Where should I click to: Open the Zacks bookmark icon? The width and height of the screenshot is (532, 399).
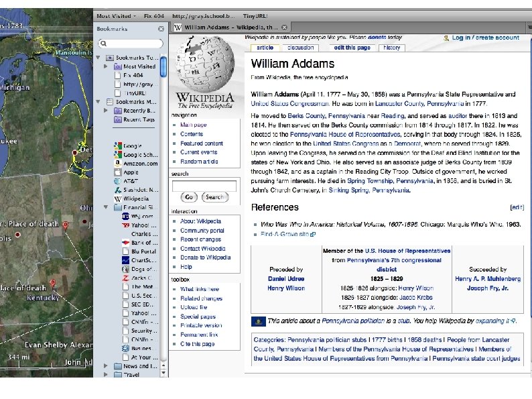click(x=125, y=278)
